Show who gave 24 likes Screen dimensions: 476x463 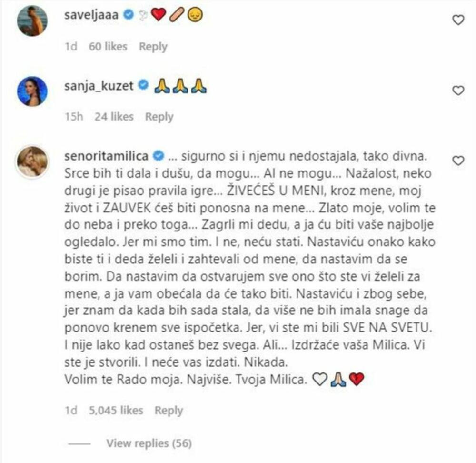(114, 117)
